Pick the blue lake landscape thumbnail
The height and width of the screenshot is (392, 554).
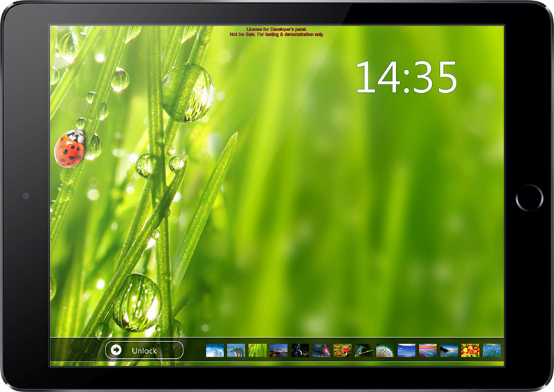449,350
